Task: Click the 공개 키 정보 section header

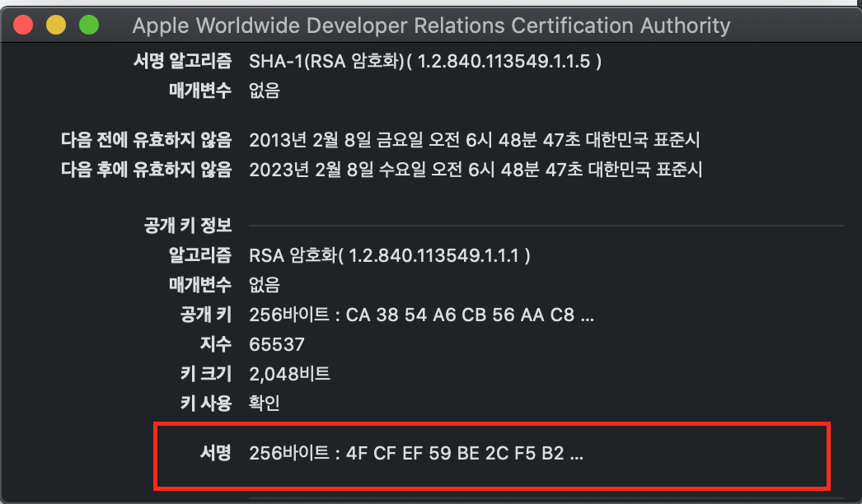Action: (x=188, y=226)
